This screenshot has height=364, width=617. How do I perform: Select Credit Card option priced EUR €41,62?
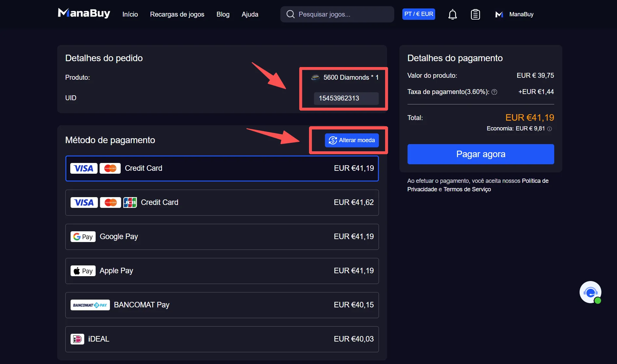(222, 202)
